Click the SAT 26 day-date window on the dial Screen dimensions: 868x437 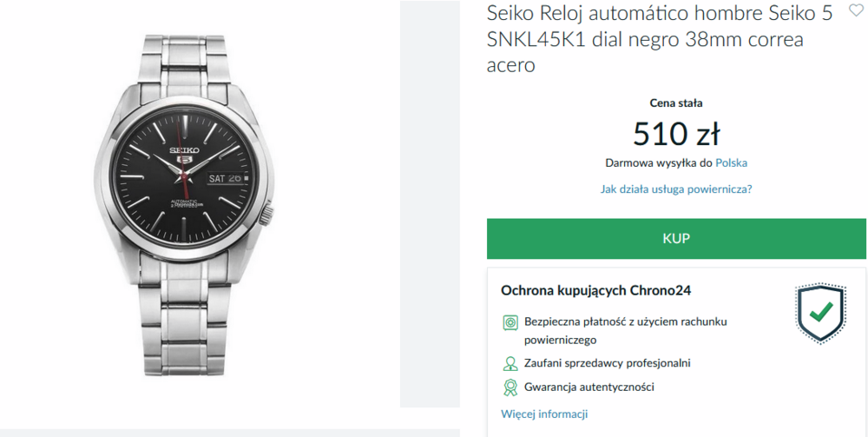point(228,178)
